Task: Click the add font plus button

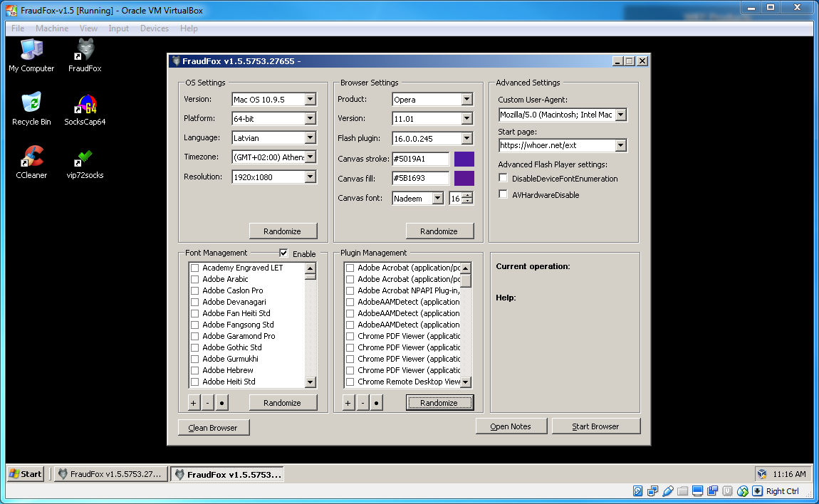Action: click(193, 403)
